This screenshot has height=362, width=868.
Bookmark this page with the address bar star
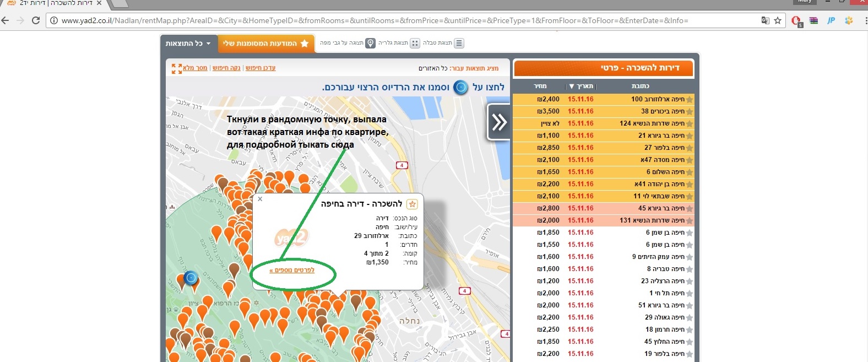click(x=778, y=20)
